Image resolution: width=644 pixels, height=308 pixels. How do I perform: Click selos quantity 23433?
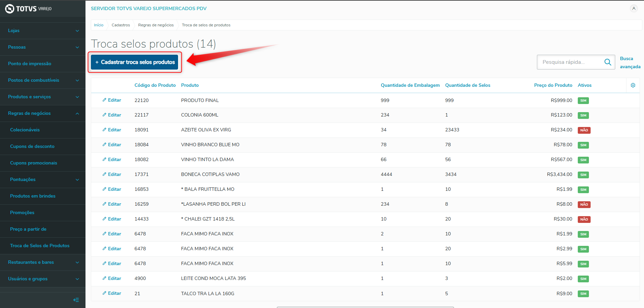[452, 130]
